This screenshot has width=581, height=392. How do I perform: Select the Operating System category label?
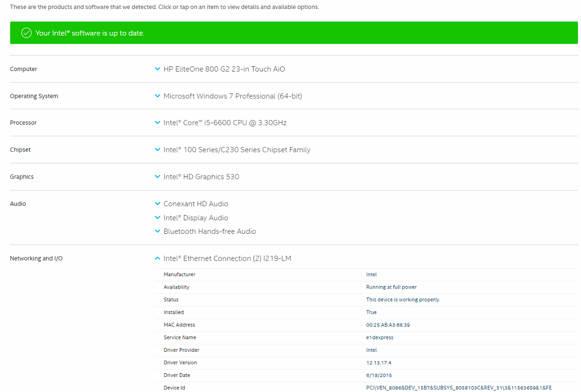pyautogui.click(x=34, y=96)
